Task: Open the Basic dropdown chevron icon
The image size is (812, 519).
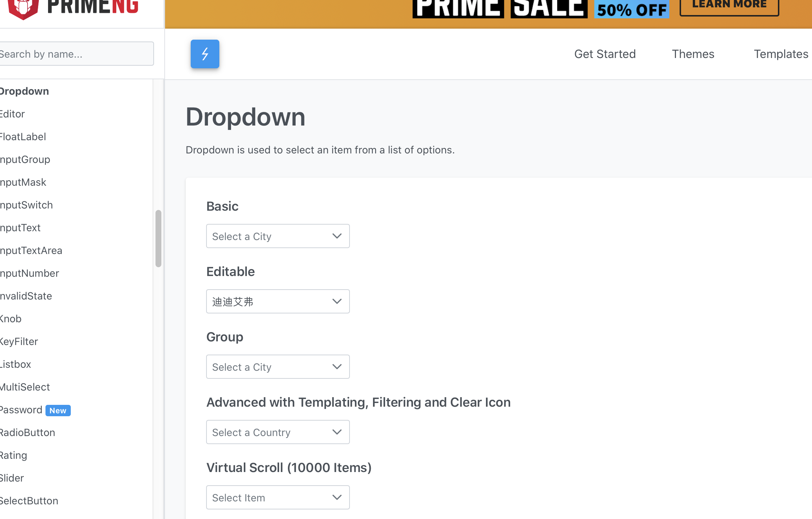Action: pos(337,236)
